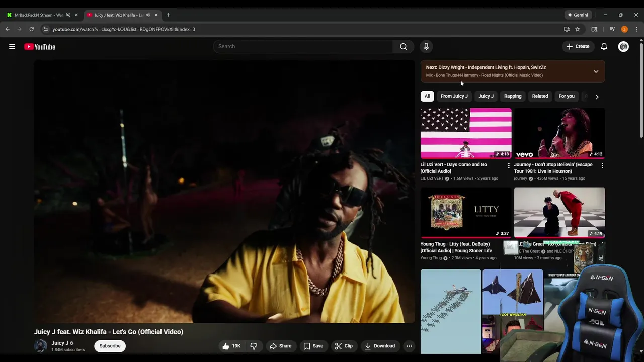
Task: Open options for Lil Uzi Vert video
Action: (508, 165)
